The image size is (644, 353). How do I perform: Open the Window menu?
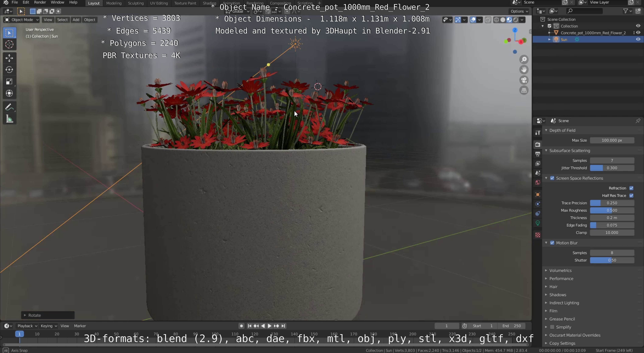click(57, 2)
